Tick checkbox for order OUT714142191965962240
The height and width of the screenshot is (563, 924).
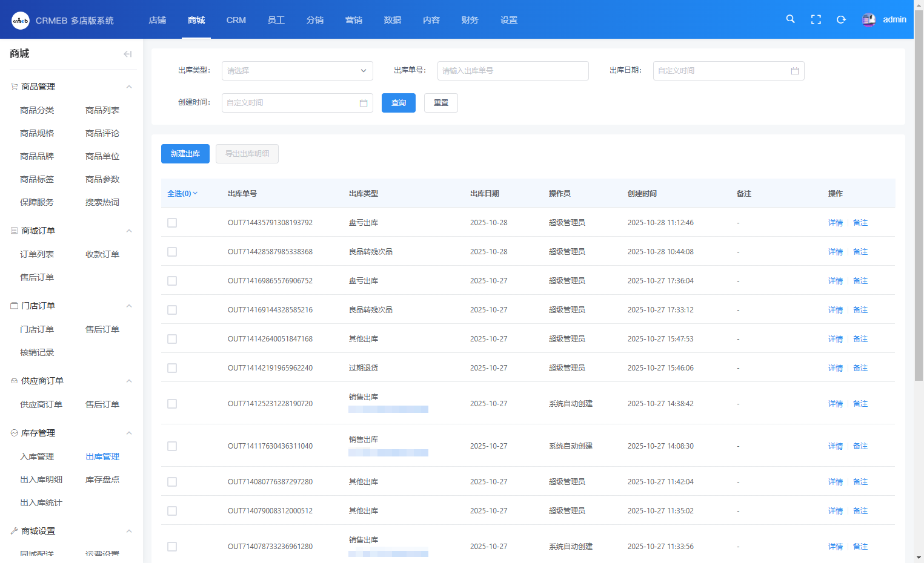pos(172,368)
